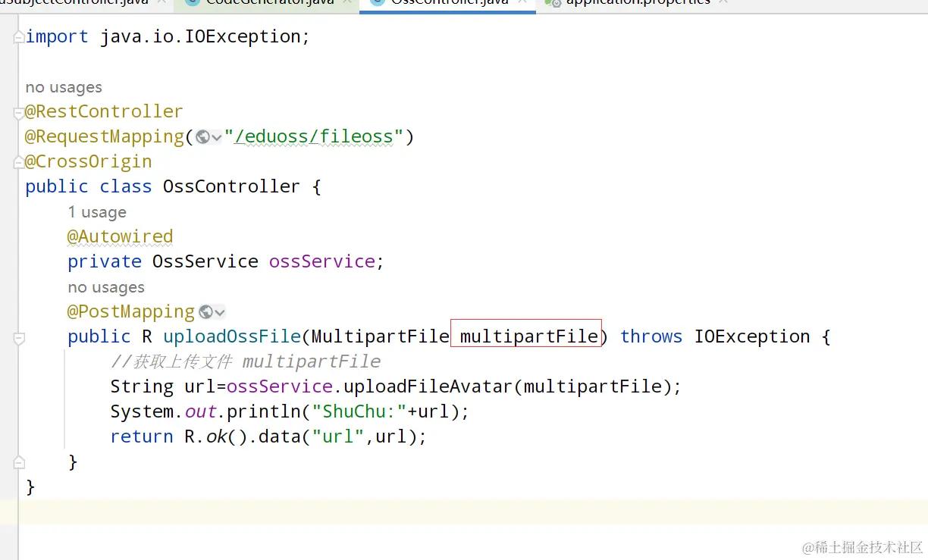Click the throws keyword
Viewport: 928px width, 560px height.
(651, 336)
